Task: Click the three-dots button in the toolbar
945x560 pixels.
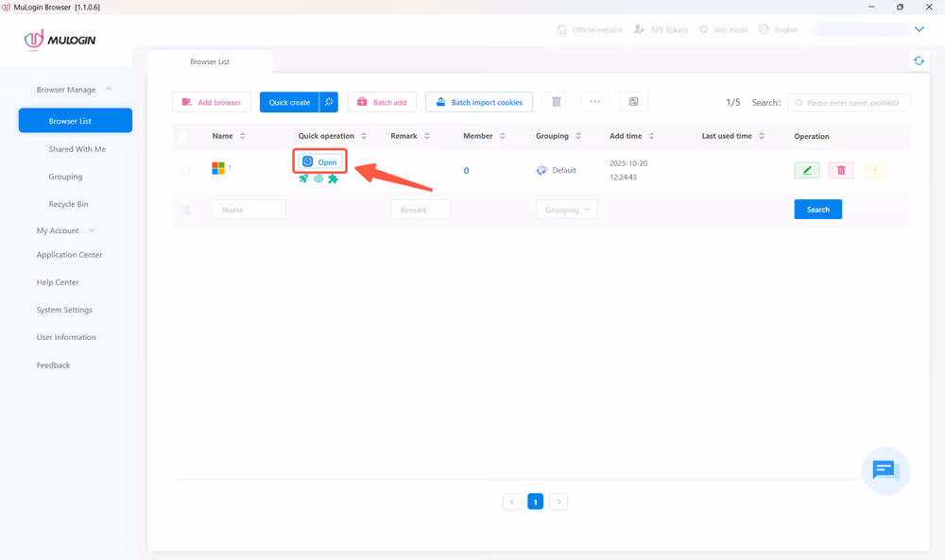Action: point(594,102)
